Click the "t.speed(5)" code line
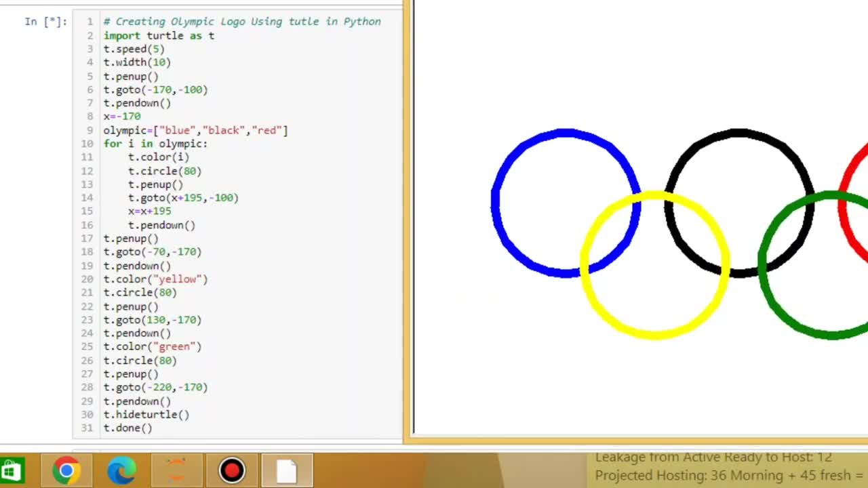 pyautogui.click(x=134, y=49)
